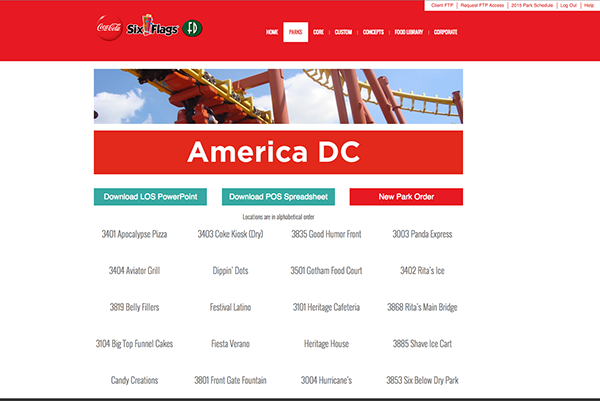Open the HOME menu item
This screenshot has height=401, width=600.
click(x=272, y=32)
